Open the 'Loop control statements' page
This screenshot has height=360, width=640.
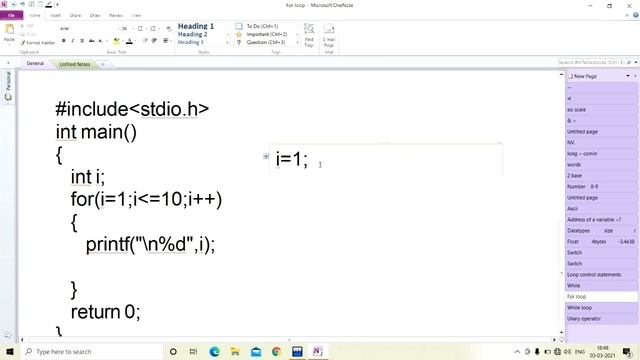601,275
